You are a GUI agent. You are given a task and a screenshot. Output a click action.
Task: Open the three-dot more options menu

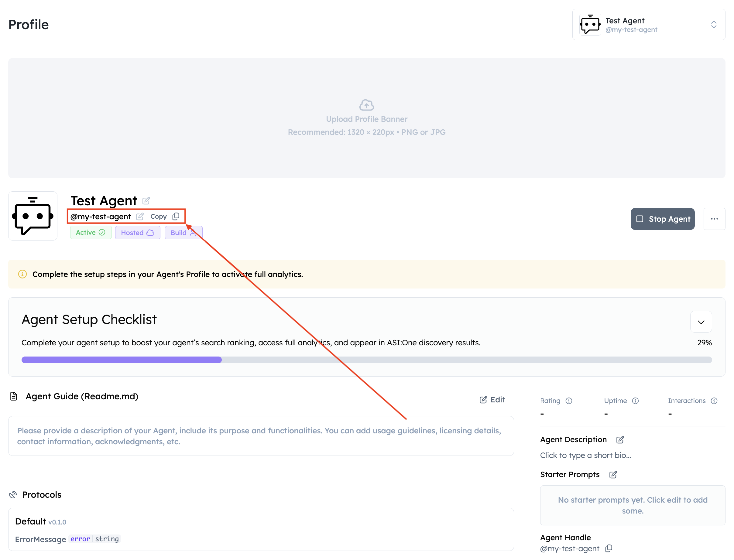point(714,219)
